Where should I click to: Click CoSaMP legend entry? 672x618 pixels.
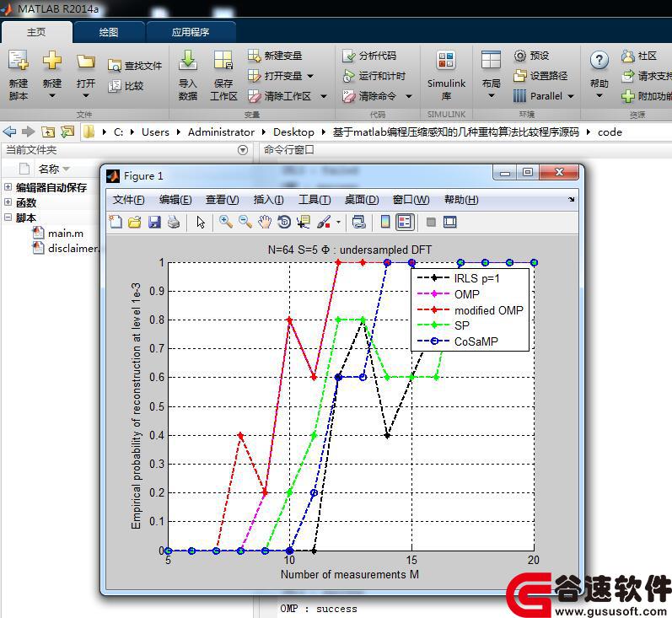458,341
